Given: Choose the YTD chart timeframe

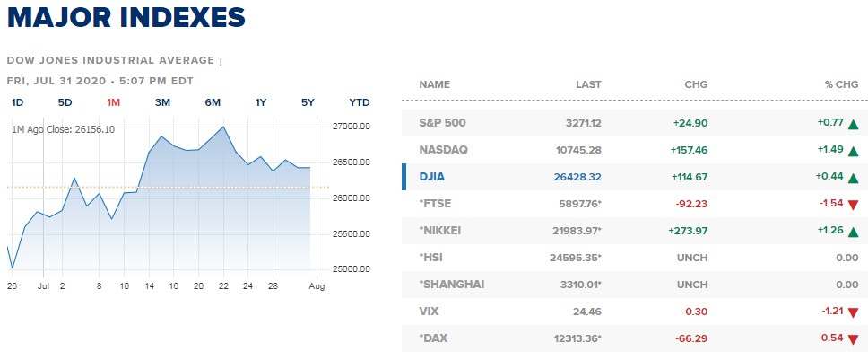Looking at the screenshot, I should (359, 102).
